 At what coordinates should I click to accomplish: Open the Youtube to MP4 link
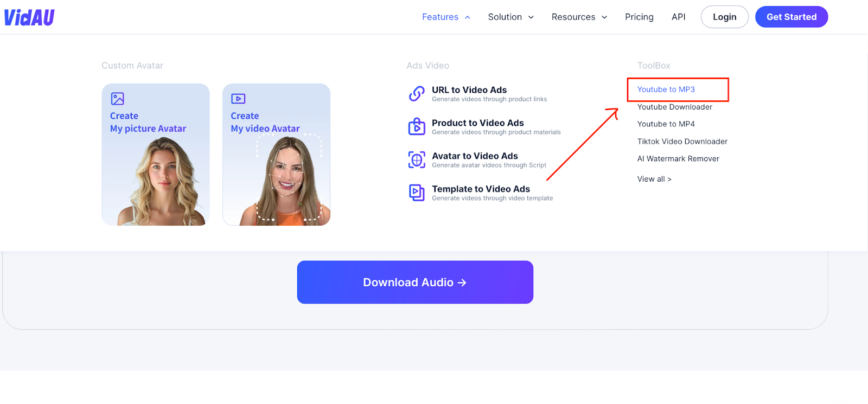pos(666,124)
